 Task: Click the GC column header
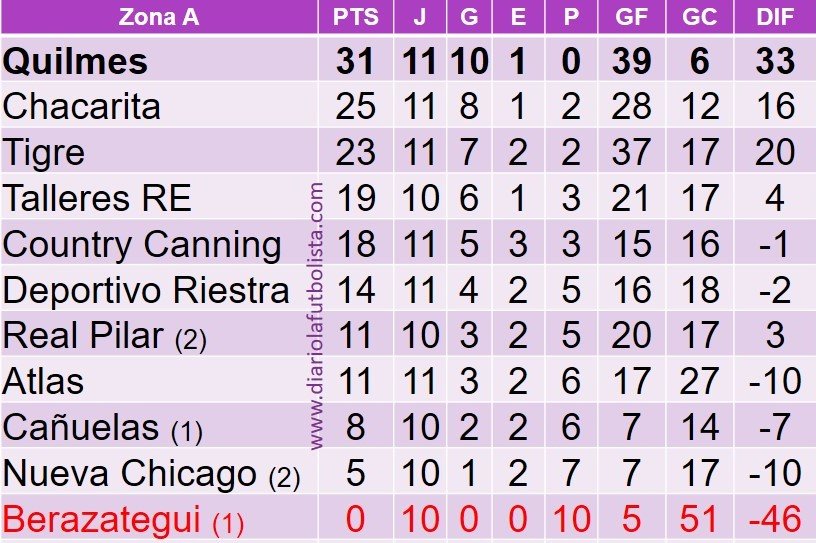699,17
